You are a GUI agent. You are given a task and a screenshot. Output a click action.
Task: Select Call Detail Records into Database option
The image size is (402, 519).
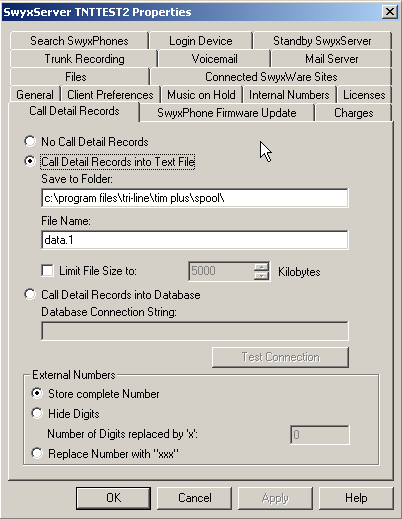click(x=112, y=295)
